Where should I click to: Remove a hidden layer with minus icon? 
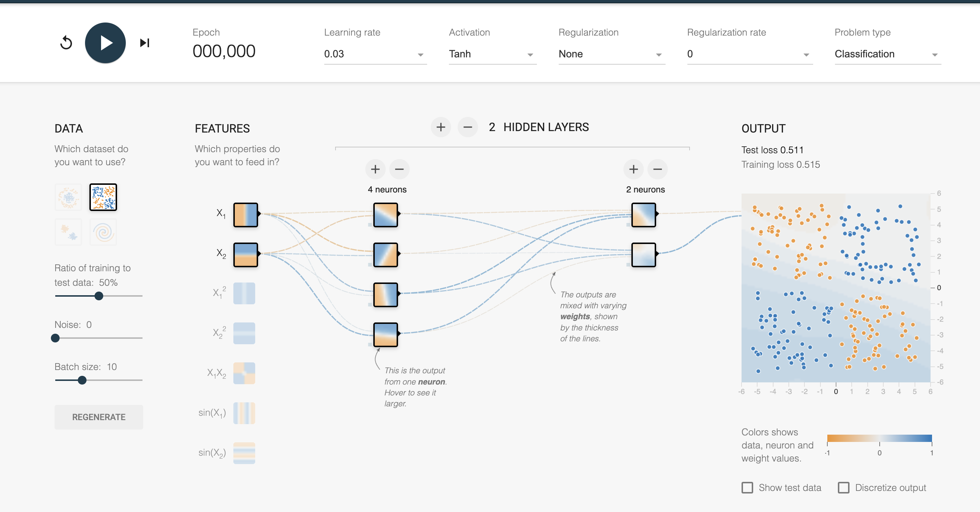pyautogui.click(x=468, y=127)
